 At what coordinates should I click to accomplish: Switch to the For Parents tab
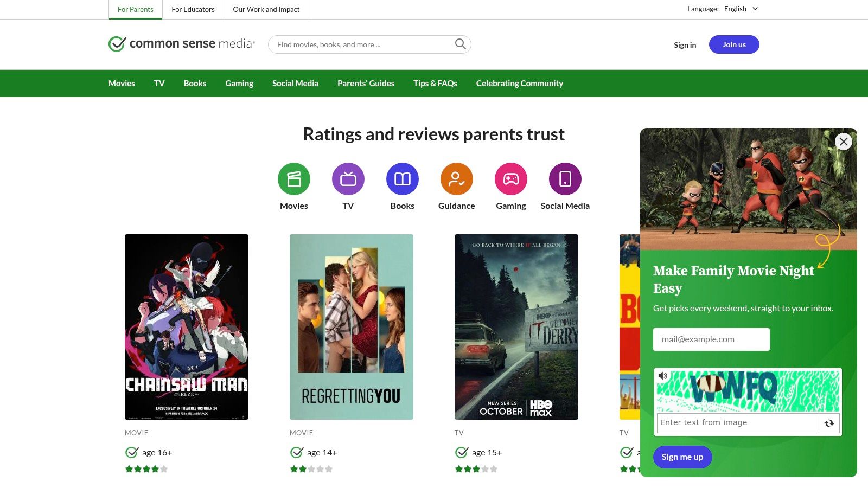[x=136, y=9]
